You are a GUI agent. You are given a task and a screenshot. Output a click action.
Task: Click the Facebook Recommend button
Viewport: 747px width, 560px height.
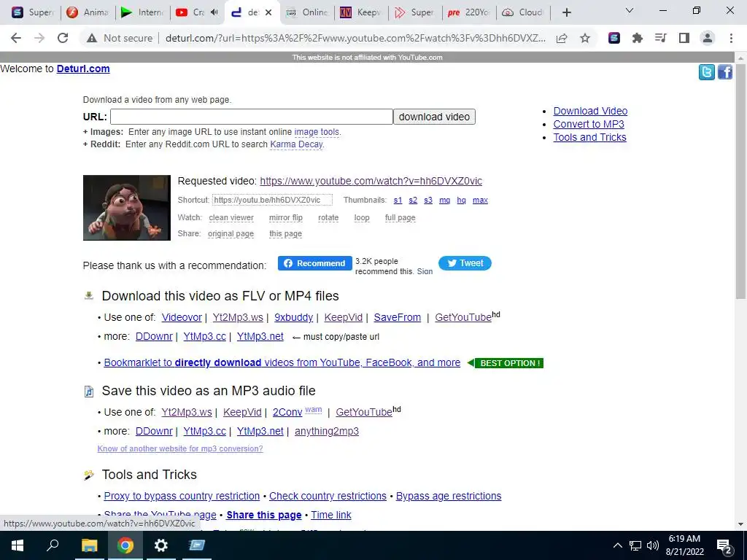tap(315, 263)
